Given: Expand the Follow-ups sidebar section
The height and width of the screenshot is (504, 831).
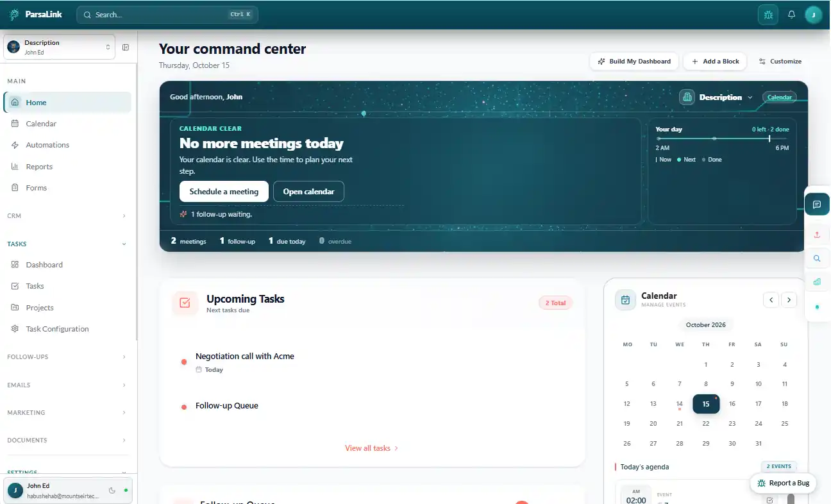Looking at the screenshot, I should pos(67,357).
